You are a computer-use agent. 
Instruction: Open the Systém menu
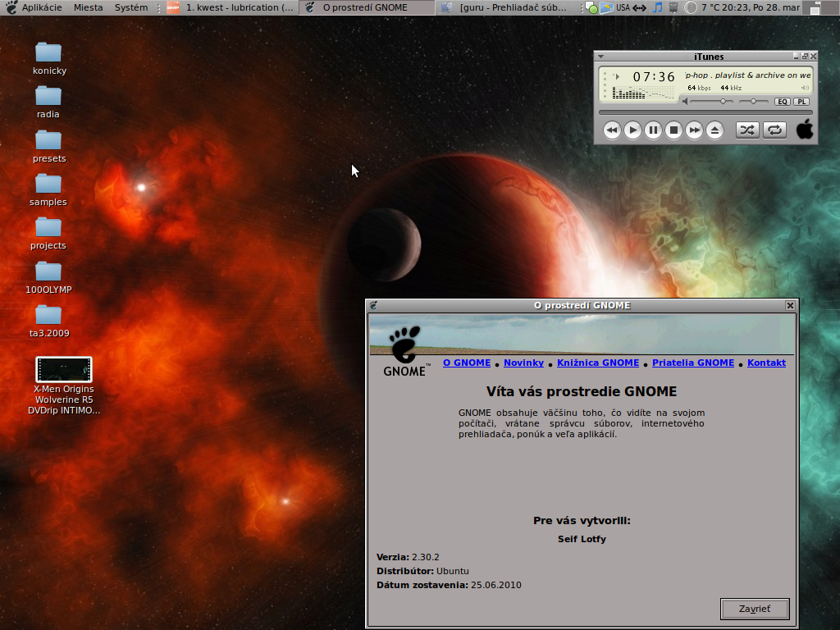click(131, 7)
